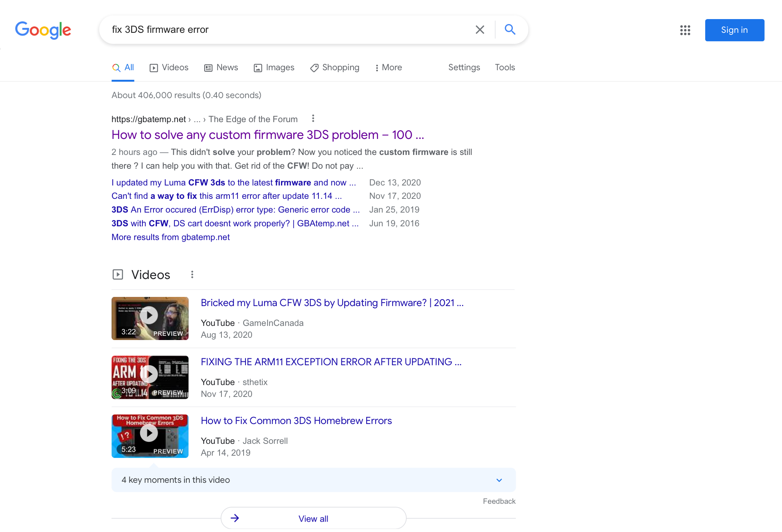Play the ARM11 exception error video thumbnail
This screenshot has width=782, height=532.
[x=150, y=377]
